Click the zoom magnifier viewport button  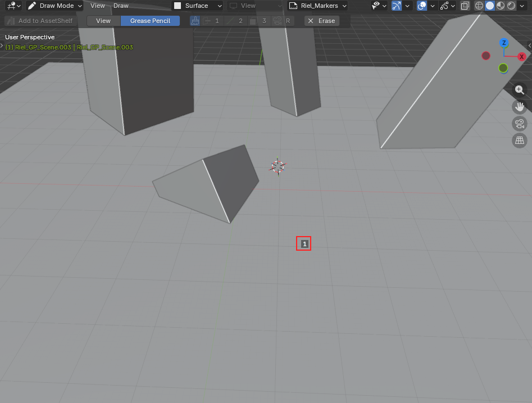(x=520, y=89)
